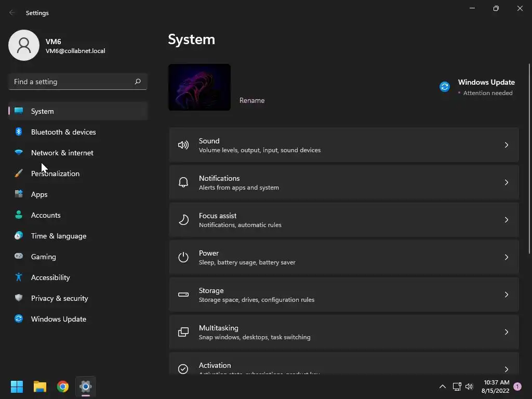
Task: Click the Gaming controller icon
Action: (19, 257)
